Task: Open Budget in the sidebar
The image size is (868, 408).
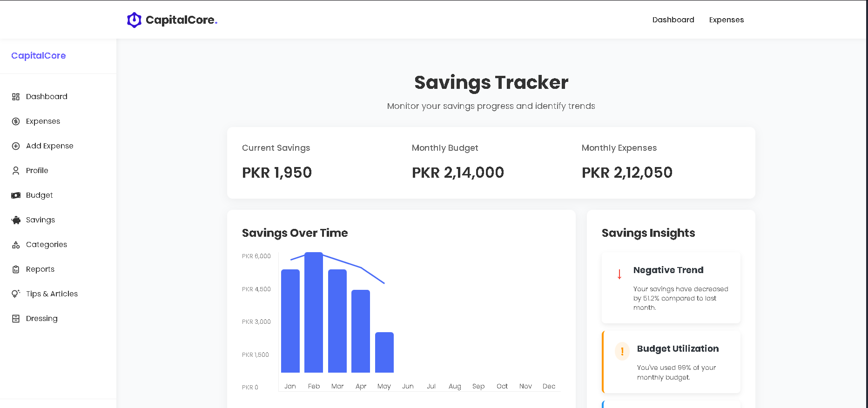Action: point(39,195)
